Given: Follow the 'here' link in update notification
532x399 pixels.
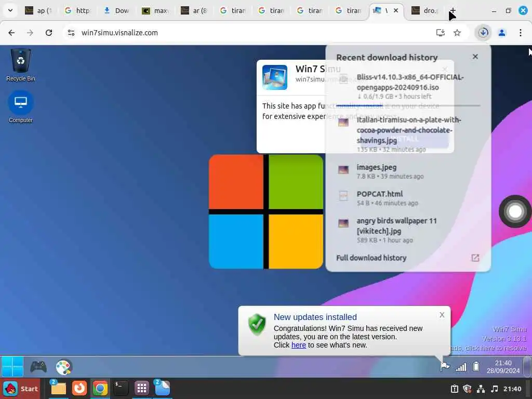Looking at the screenshot, I should [299, 345].
